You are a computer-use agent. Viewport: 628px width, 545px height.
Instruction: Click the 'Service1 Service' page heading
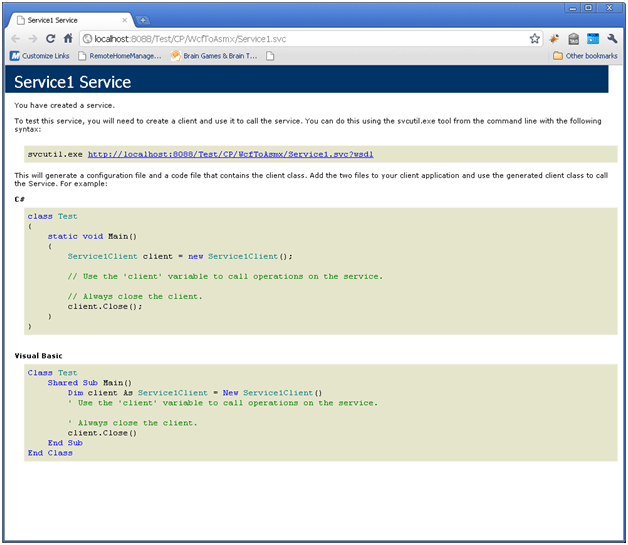pos(72,82)
